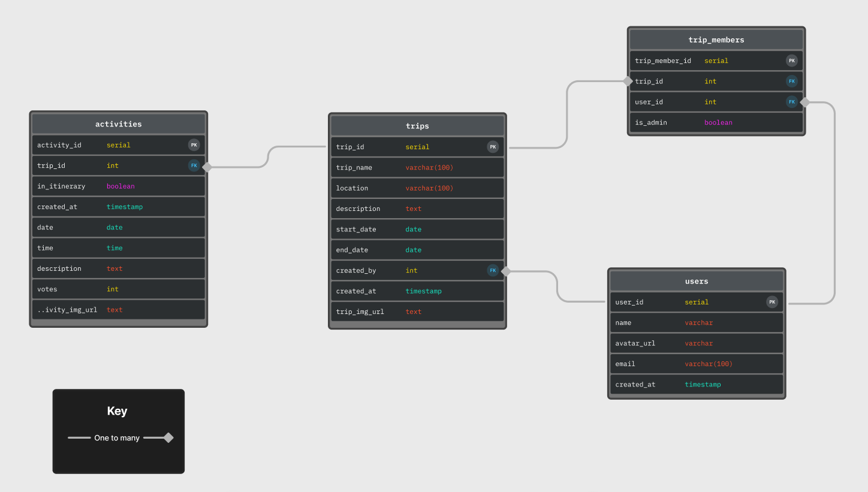Click the trips table title bar
The width and height of the screenshot is (868, 492).
point(417,126)
